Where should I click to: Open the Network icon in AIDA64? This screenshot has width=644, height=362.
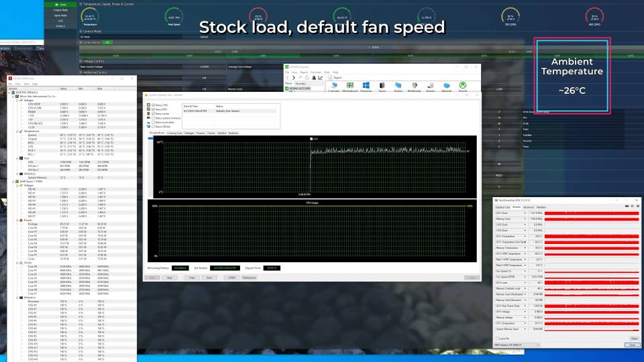[447, 85]
